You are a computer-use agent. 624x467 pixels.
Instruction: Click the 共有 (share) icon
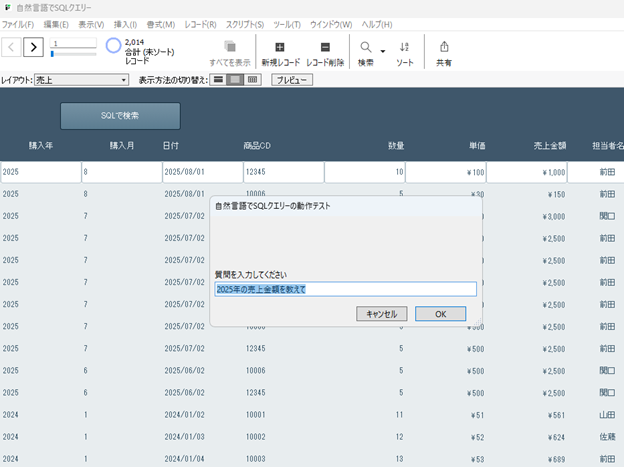(x=444, y=47)
